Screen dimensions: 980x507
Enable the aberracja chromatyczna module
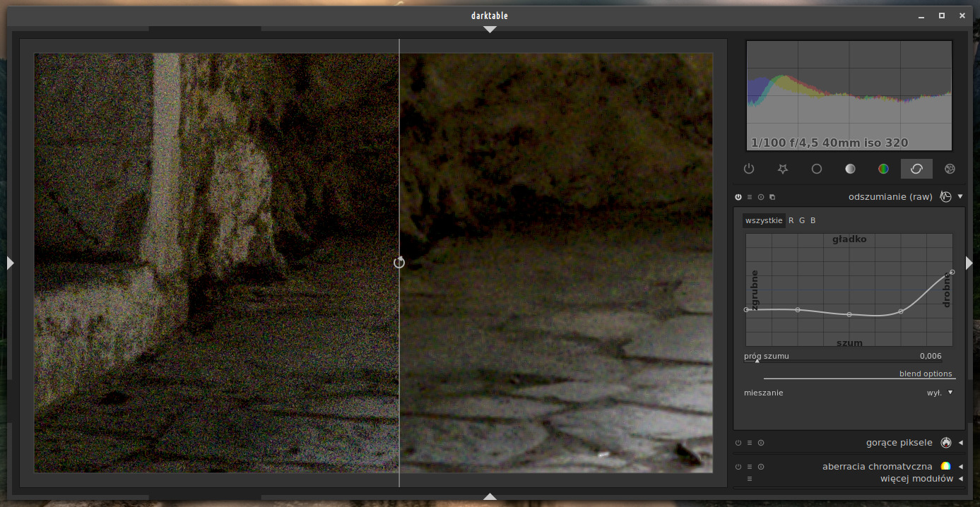coord(738,467)
